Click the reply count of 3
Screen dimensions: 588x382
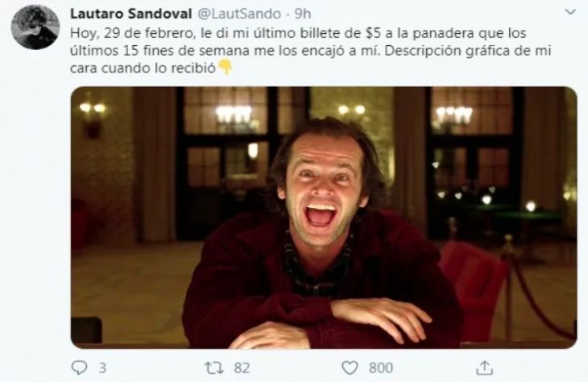coord(102,367)
